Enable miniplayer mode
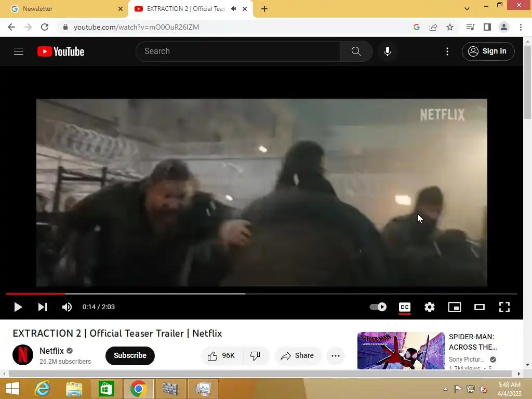This screenshot has height=399, width=532. tap(454, 307)
